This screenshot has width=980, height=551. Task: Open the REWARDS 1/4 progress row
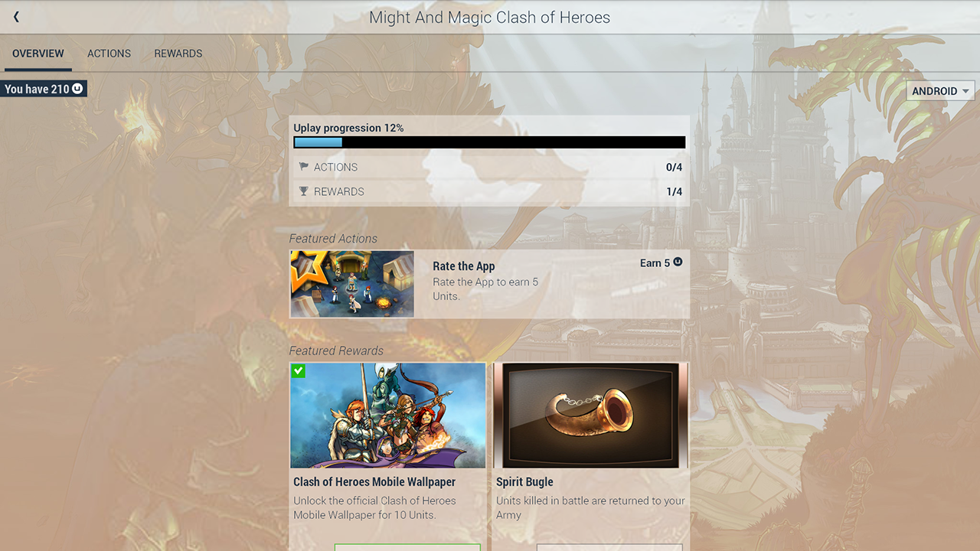[489, 191]
